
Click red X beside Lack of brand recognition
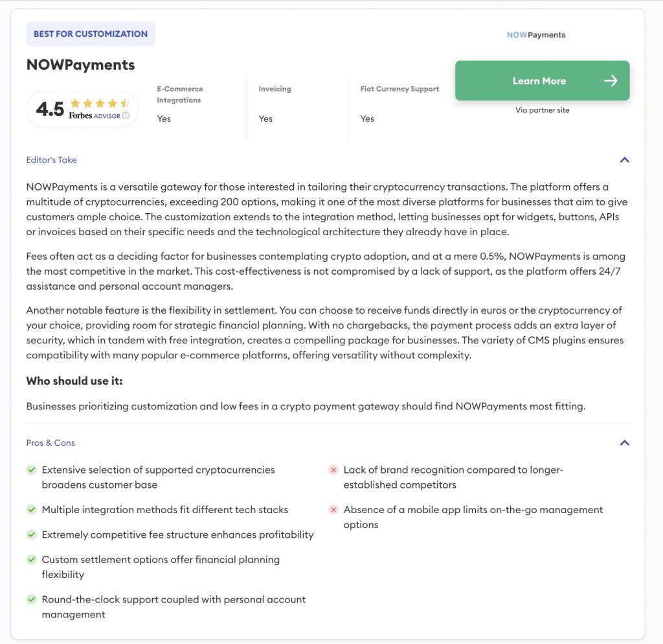(333, 470)
